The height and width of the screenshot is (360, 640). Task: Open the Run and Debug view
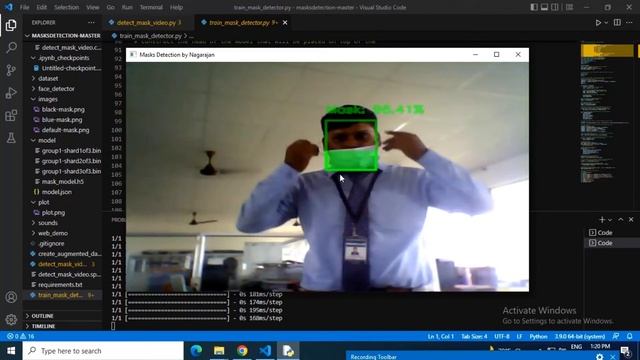[x=11, y=93]
